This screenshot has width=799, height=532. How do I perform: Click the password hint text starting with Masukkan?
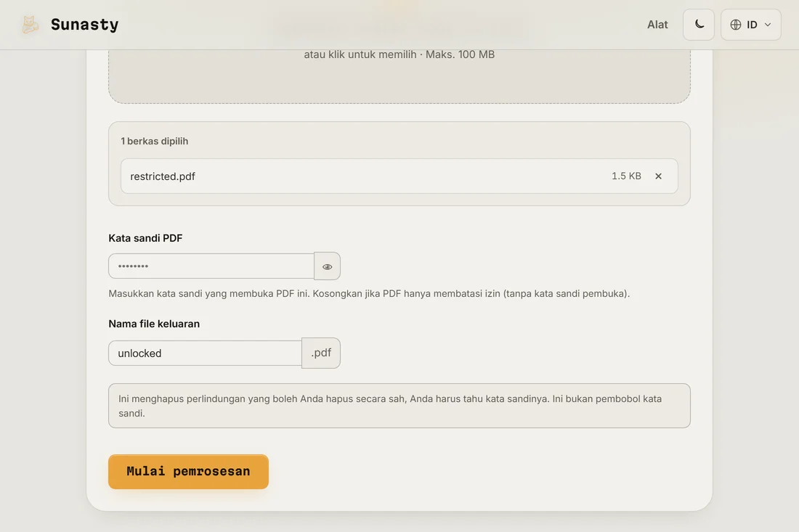(369, 294)
